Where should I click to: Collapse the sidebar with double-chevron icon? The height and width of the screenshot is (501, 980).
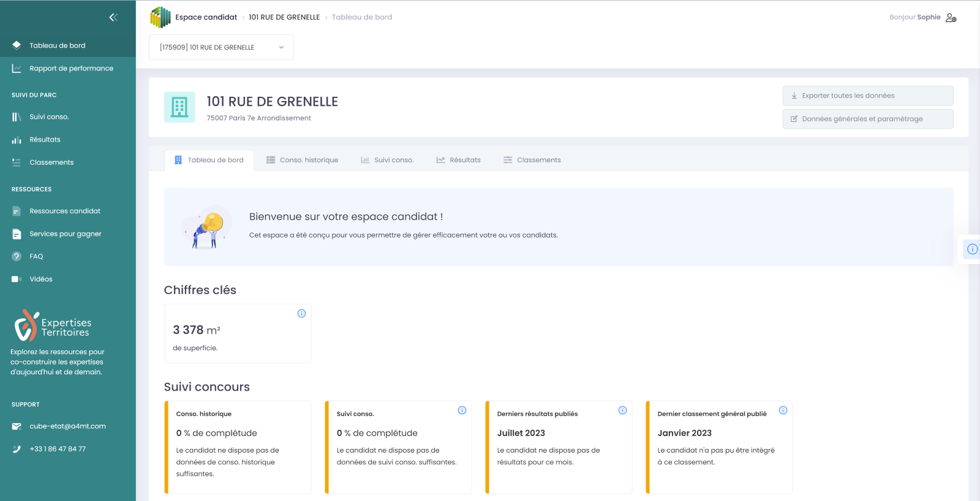(x=113, y=17)
